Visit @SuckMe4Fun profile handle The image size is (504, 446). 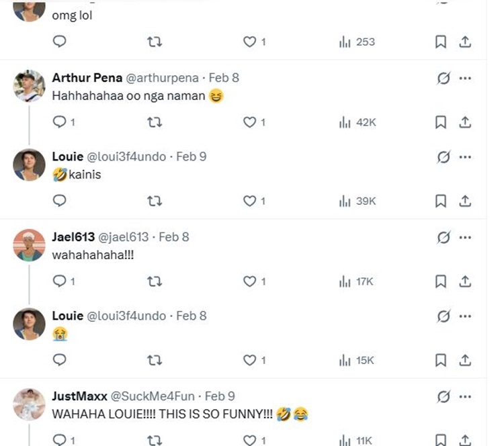click(154, 396)
